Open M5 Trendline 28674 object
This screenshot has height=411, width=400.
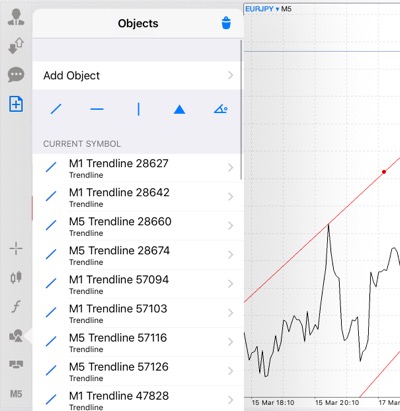pyautogui.click(x=138, y=255)
